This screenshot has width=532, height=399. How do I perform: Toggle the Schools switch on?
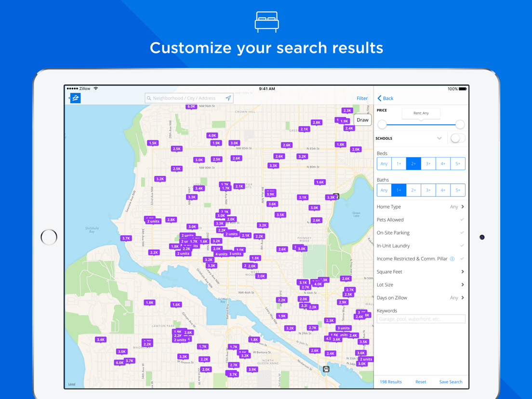pyautogui.click(x=458, y=138)
